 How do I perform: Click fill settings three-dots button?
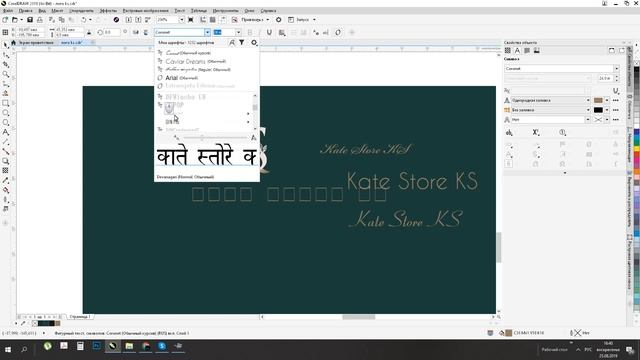616,100
